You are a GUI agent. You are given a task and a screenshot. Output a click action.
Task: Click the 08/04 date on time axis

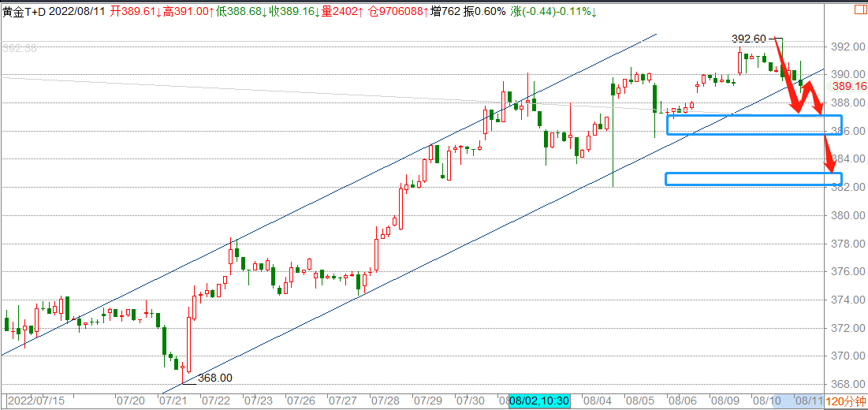coord(596,400)
